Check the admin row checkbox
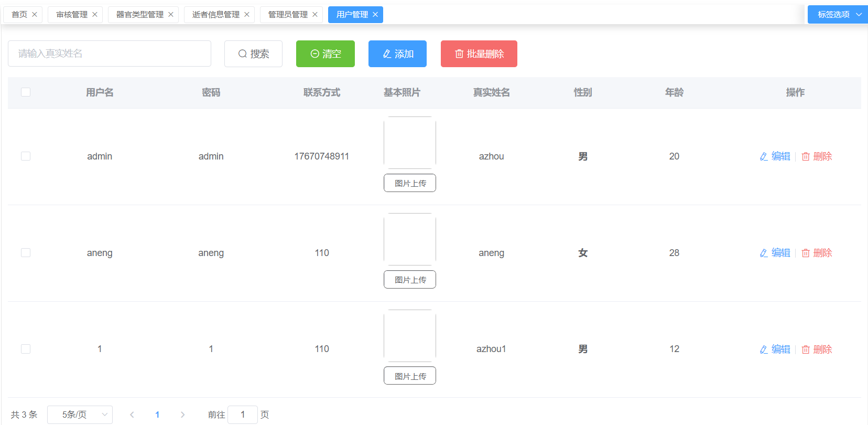This screenshot has height=425, width=868. coord(26,156)
